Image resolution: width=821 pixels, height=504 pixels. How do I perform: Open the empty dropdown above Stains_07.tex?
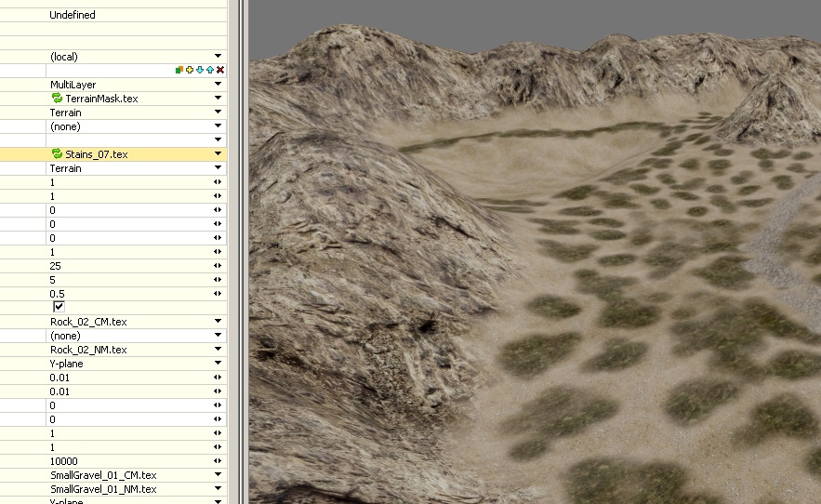(218, 139)
